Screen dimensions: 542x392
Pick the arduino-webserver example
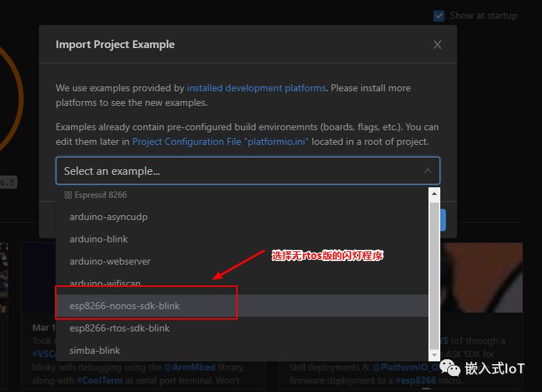click(x=110, y=261)
